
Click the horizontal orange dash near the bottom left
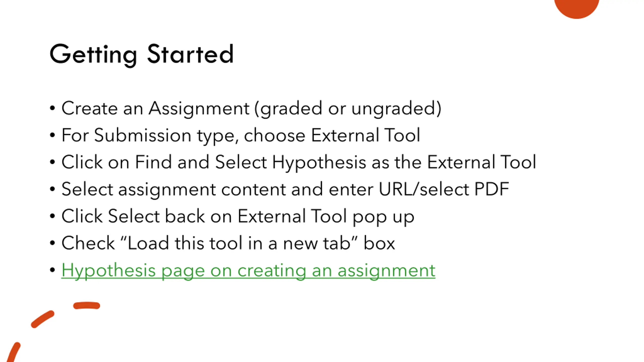pyautogui.click(x=87, y=305)
